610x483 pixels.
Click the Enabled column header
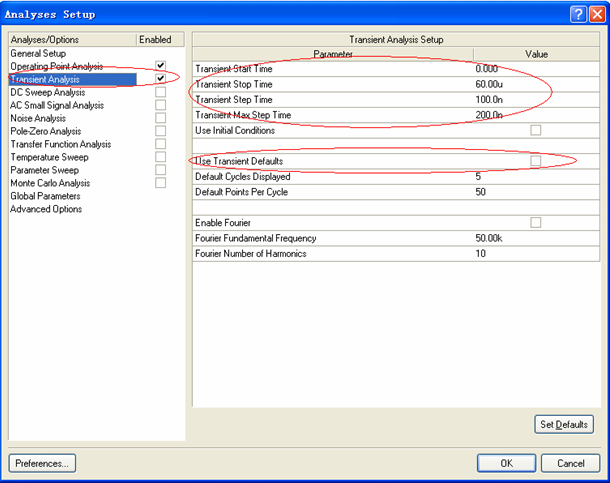pos(160,40)
